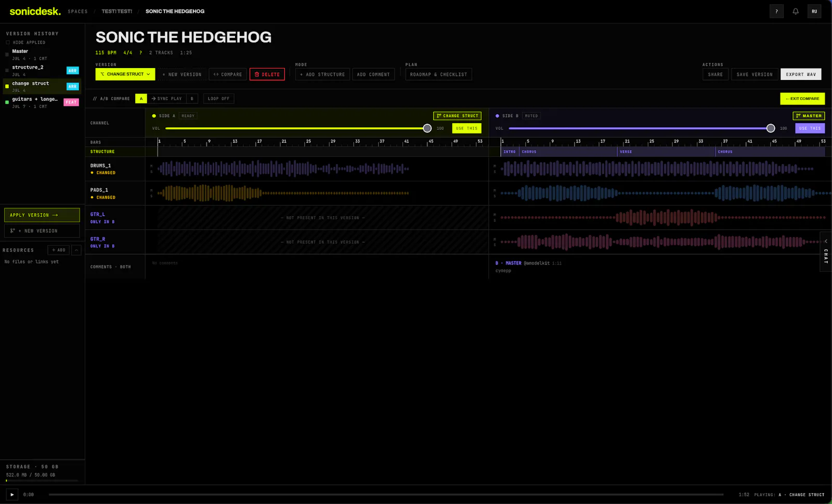
Task: Click the sidebar New Version branch button
Action: (42, 231)
